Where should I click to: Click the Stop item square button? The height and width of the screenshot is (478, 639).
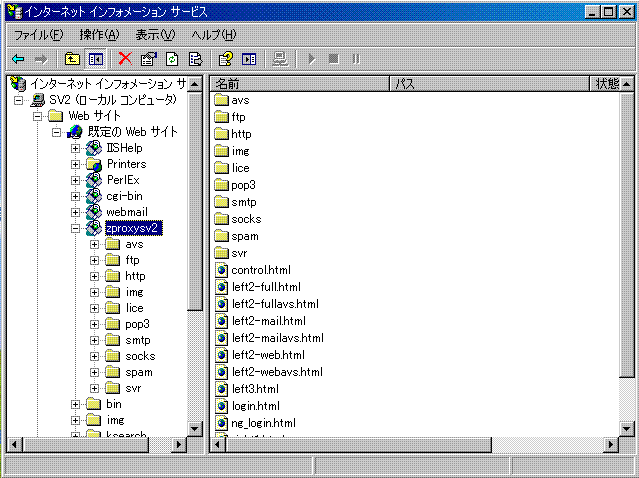tap(334, 59)
